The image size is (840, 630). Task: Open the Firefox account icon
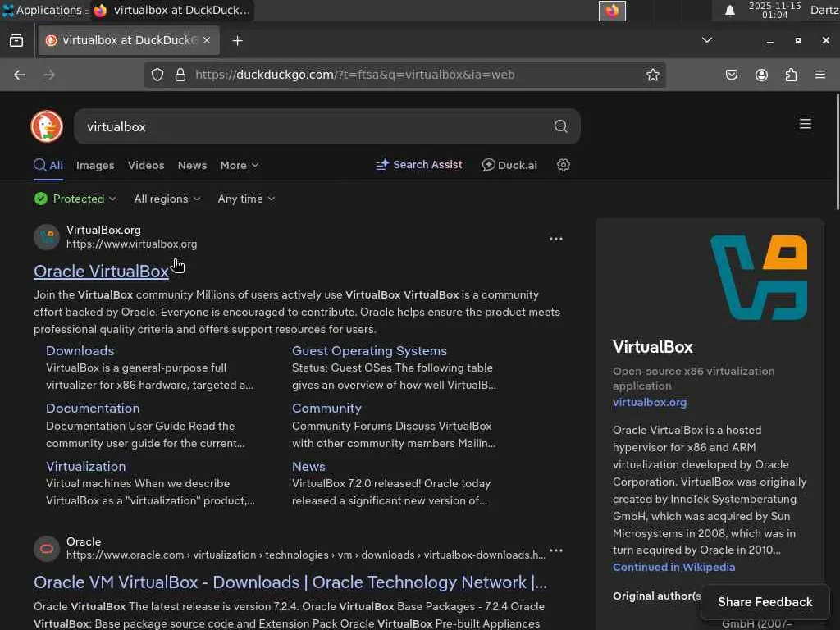point(761,75)
